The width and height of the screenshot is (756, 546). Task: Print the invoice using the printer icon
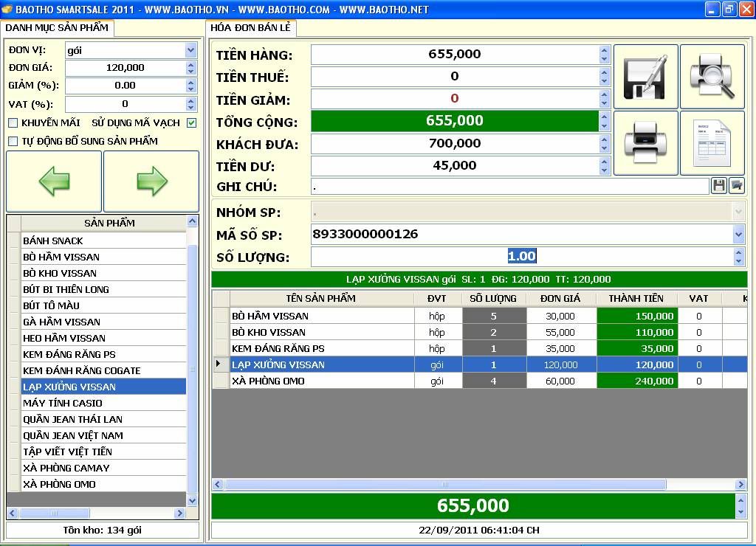coord(645,142)
